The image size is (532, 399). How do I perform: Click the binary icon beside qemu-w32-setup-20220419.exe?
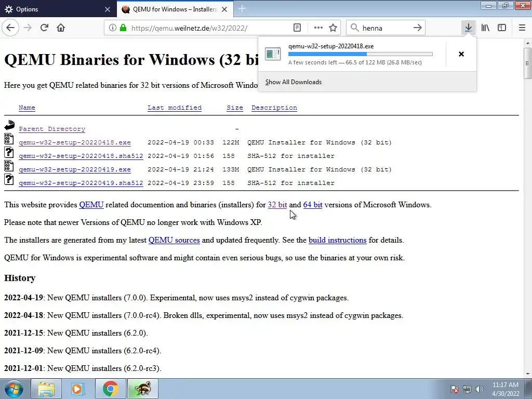point(9,166)
